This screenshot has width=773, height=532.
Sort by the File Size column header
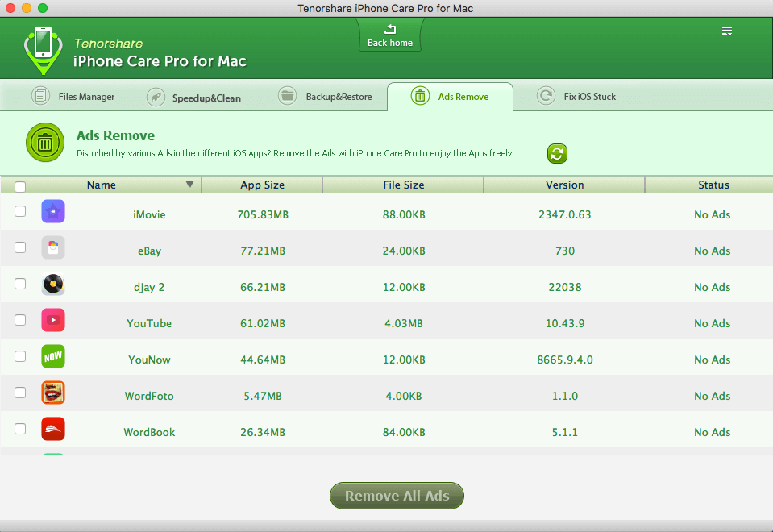pos(404,185)
